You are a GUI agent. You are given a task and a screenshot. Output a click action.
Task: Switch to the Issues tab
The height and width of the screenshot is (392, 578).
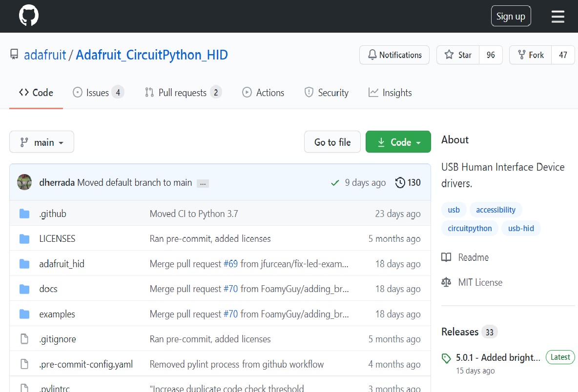coord(98,93)
